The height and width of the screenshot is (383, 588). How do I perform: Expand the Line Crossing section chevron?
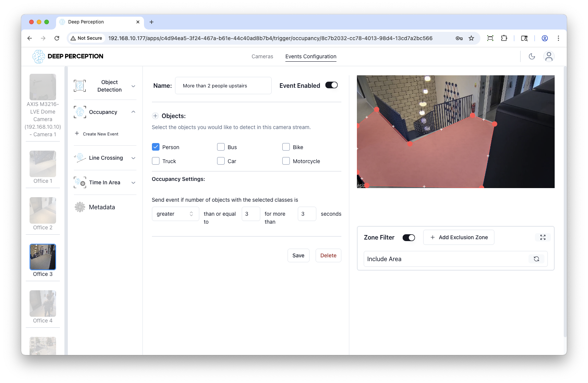[x=133, y=158]
